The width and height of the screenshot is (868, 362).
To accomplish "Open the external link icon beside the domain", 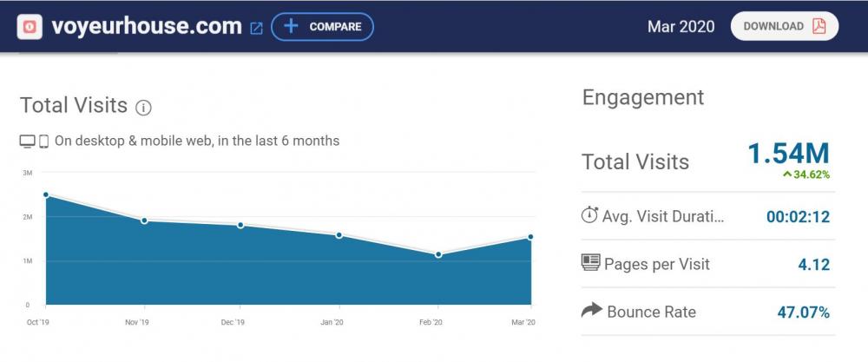I will coord(256,28).
